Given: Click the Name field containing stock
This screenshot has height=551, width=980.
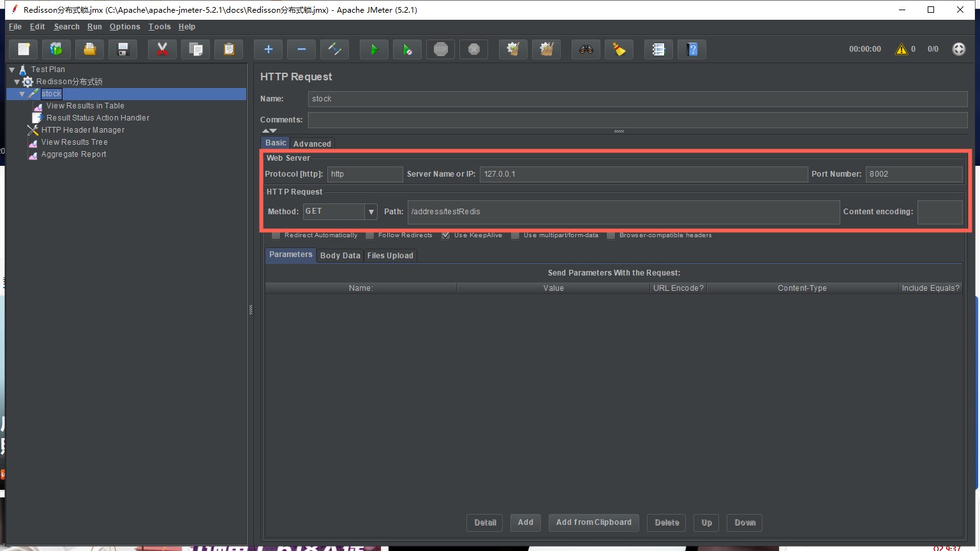Looking at the screenshot, I should (x=637, y=99).
